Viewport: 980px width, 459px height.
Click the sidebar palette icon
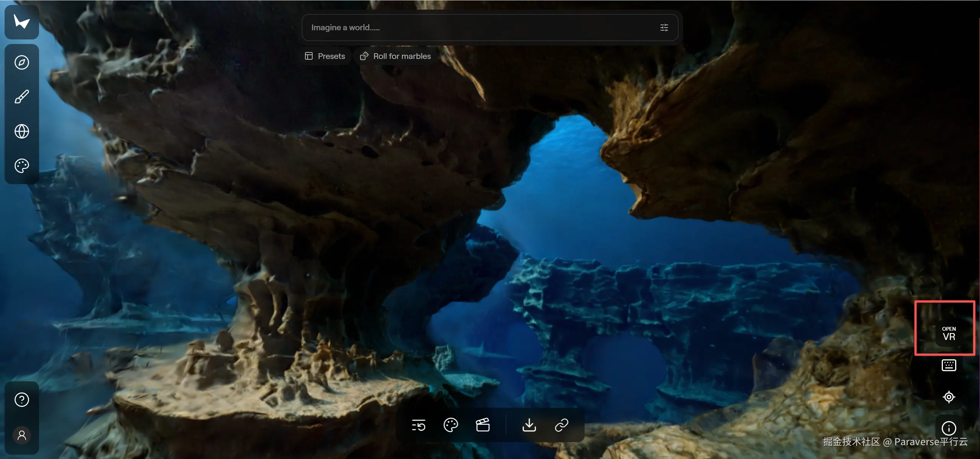[21, 166]
